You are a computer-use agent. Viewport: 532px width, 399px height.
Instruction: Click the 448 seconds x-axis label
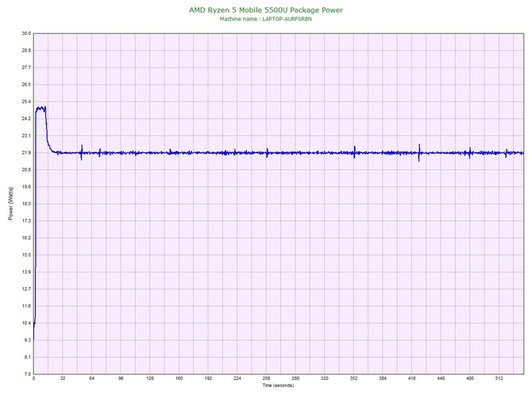[x=441, y=378]
